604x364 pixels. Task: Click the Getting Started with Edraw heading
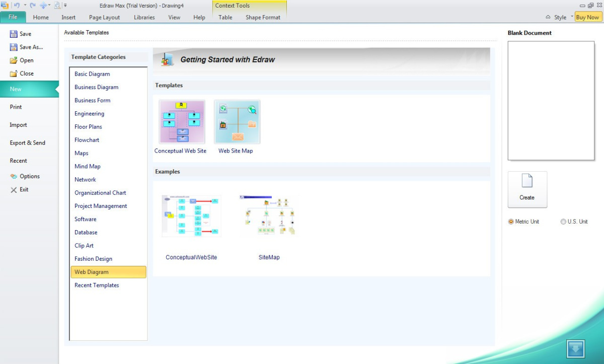coord(228,59)
